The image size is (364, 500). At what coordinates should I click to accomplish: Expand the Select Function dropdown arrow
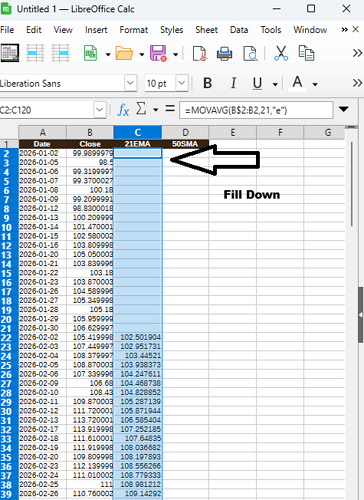[155, 110]
